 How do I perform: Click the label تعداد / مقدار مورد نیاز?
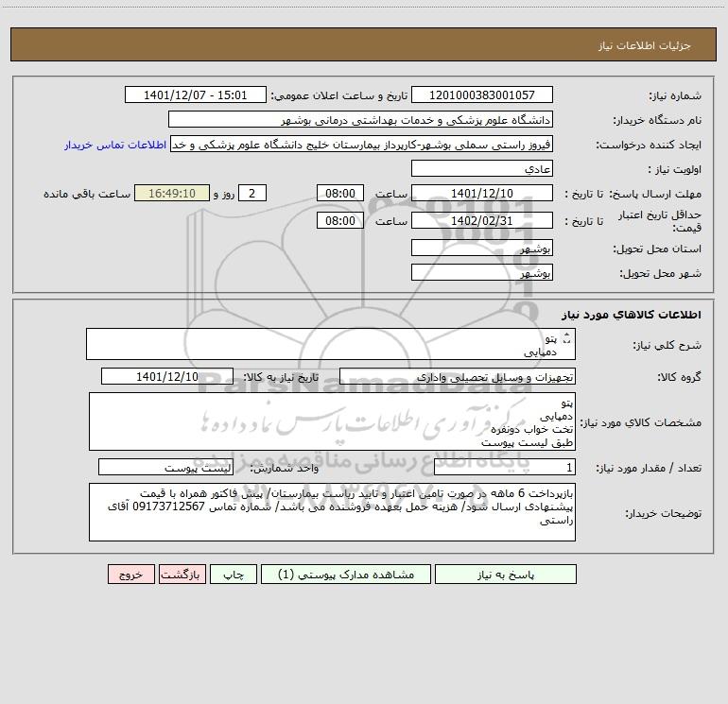[649, 469]
